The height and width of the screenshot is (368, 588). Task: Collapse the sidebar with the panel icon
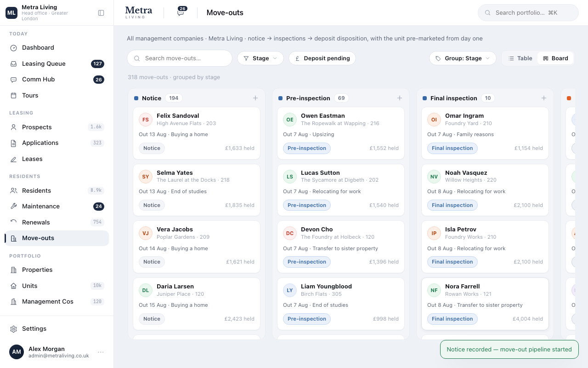pyautogui.click(x=101, y=13)
